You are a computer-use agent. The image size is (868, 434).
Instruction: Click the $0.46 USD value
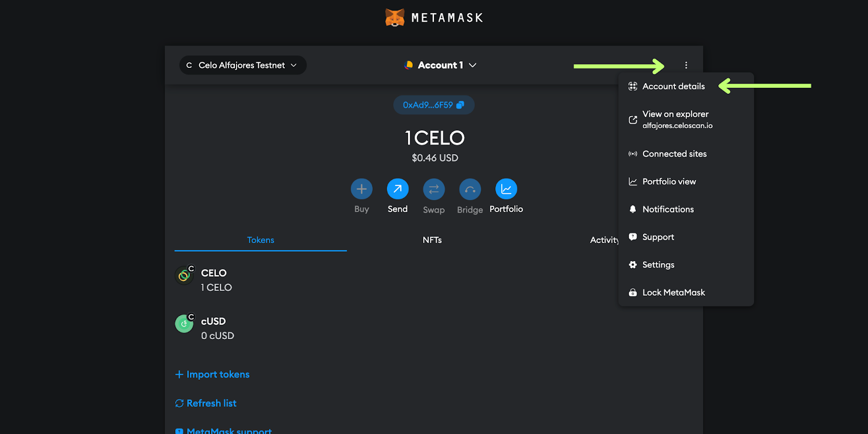tap(435, 158)
